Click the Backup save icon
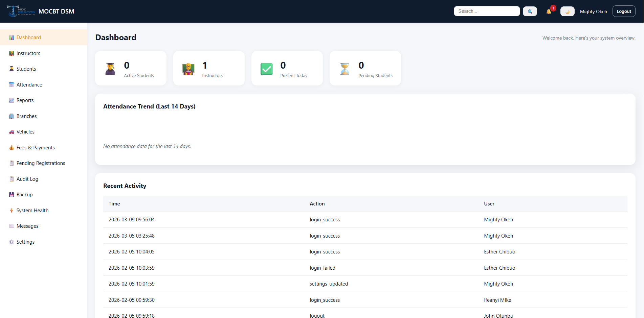This screenshot has width=644, height=318. click(12, 194)
